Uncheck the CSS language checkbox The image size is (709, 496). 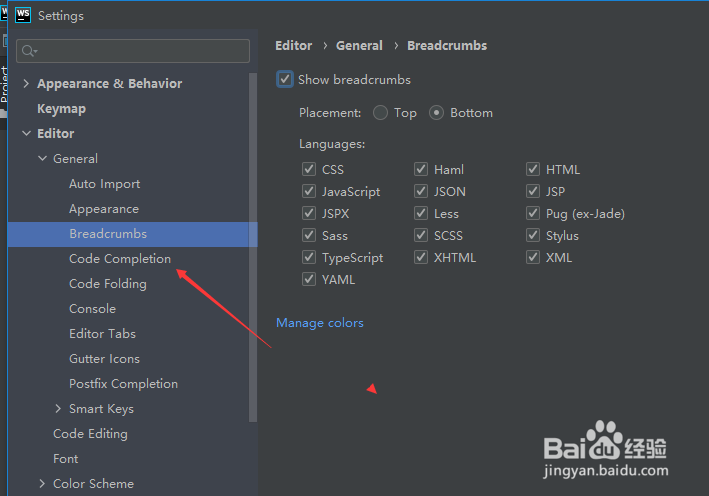(x=309, y=170)
